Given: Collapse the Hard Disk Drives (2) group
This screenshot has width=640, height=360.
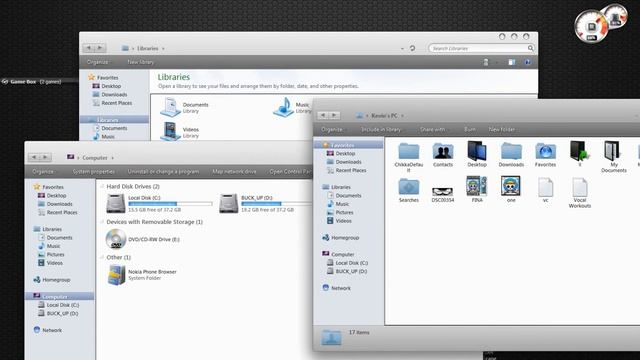Looking at the screenshot, I should coord(102,187).
